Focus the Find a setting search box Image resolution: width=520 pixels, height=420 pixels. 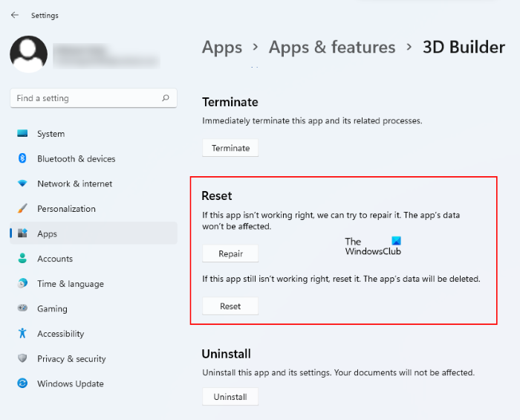pyautogui.click(x=85, y=98)
